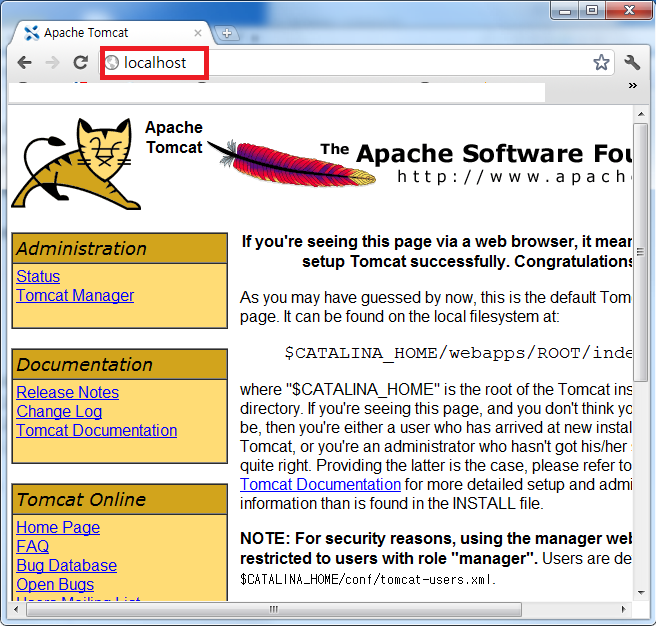Click the Apache feather logo
Viewport: 656px width, 626px height.
click(x=292, y=163)
